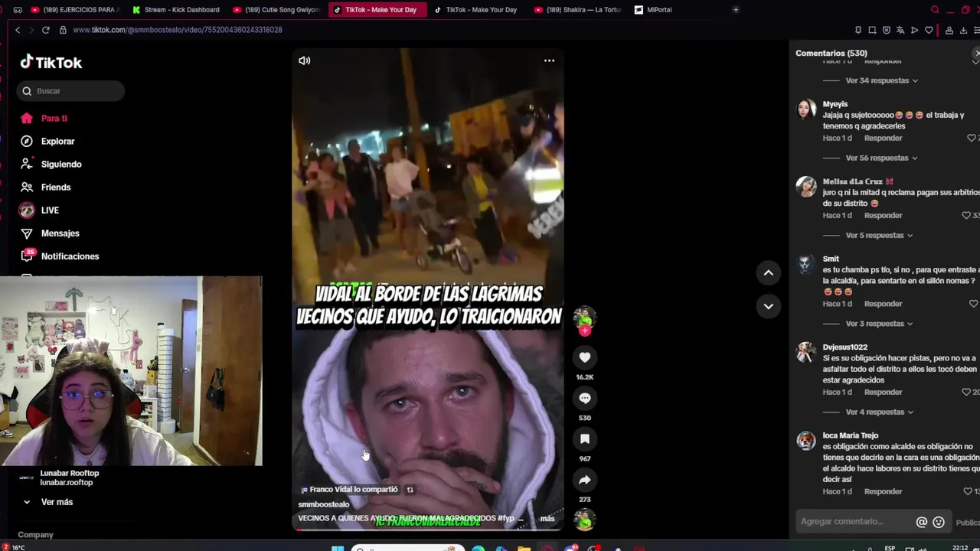Viewport: 980px width, 551px height.
Task: Reply to Melisa dLa Cruz's comment
Action: pyautogui.click(x=883, y=215)
